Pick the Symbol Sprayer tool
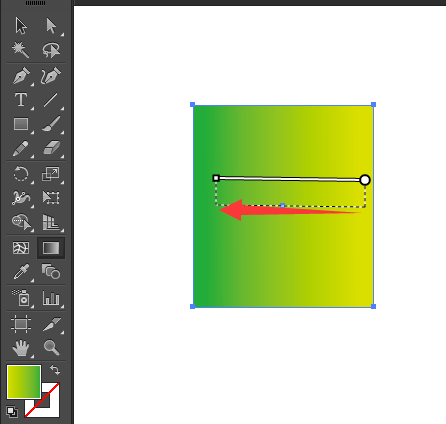The image size is (446, 424). click(x=21, y=298)
